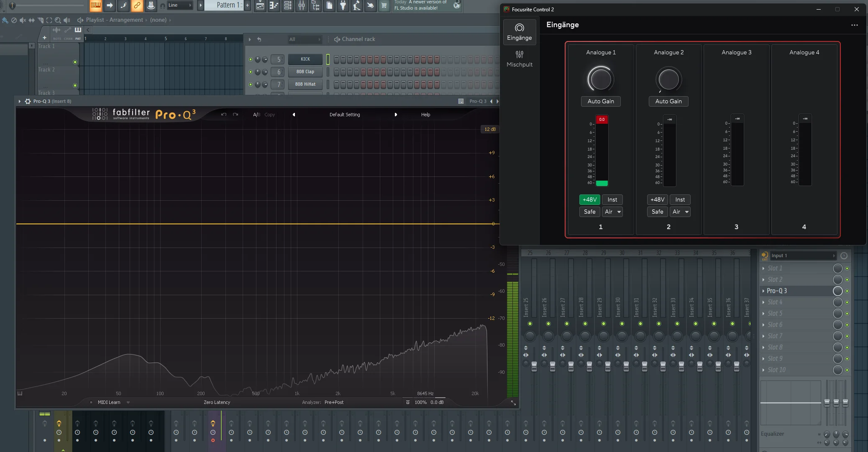The width and height of the screenshot is (868, 452).
Task: Open the Pro-Q 3 plugin gear options
Action: (28, 101)
